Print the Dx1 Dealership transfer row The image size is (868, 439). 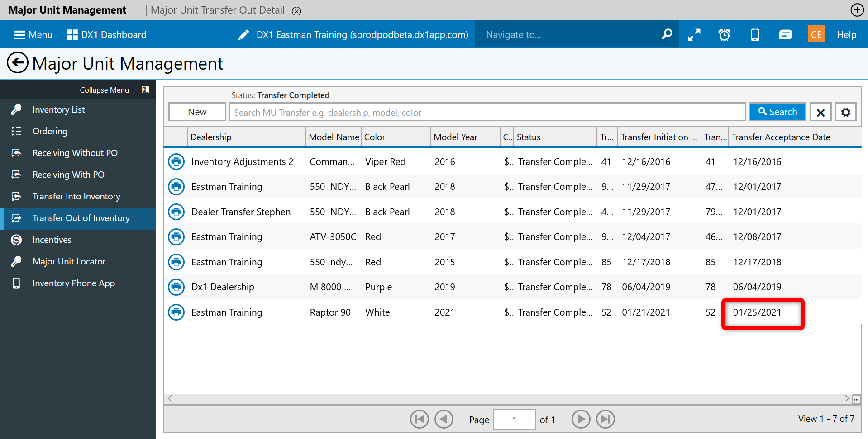[176, 287]
